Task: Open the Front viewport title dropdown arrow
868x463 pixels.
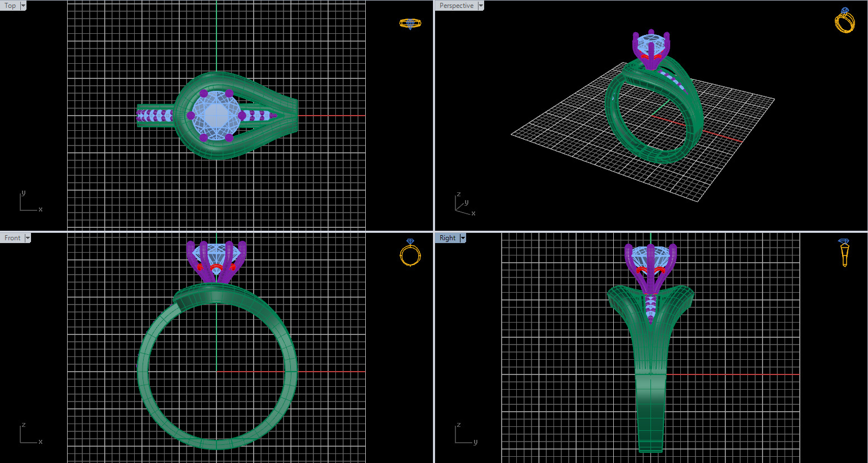Action: click(x=28, y=238)
